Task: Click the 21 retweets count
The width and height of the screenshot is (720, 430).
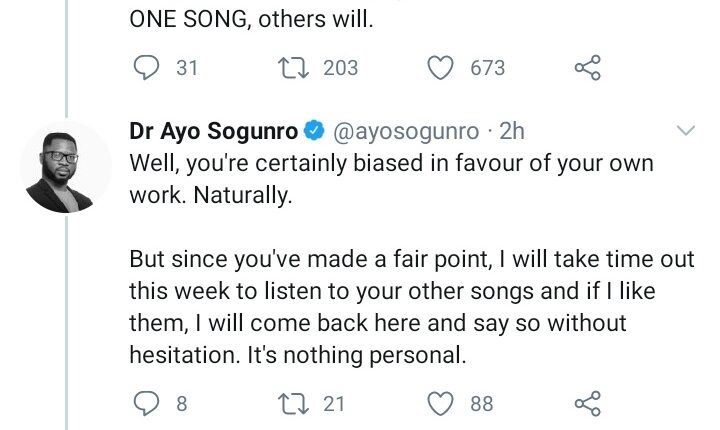Action: (x=334, y=402)
